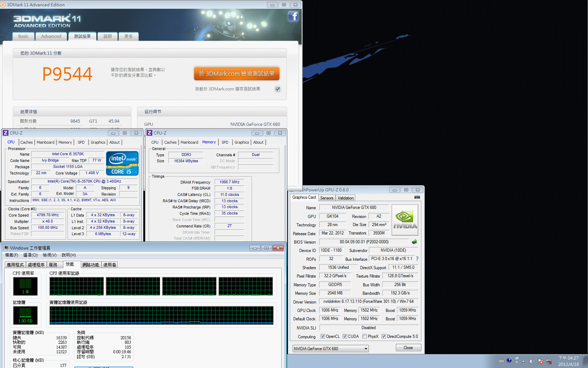Open Mainboard tab in left CPU-Z window

pos(45,142)
